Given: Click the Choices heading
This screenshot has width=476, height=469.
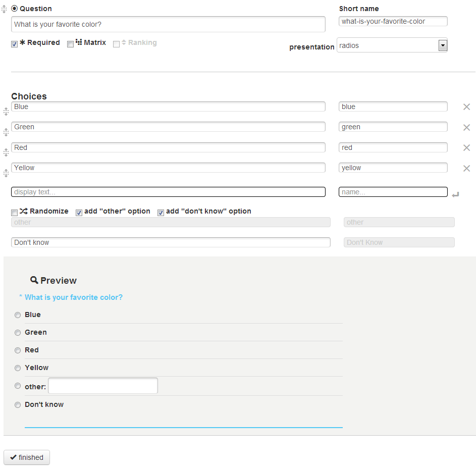Looking at the screenshot, I should click(x=29, y=96).
